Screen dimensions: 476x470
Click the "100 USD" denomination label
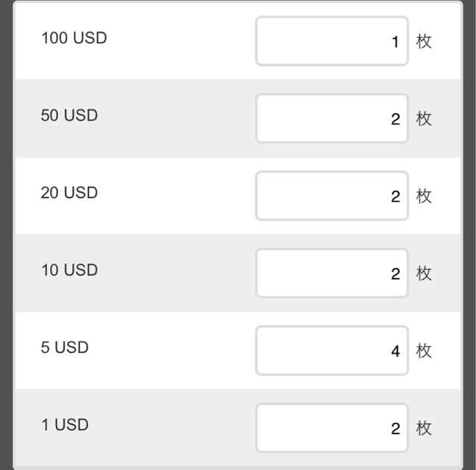coord(74,38)
